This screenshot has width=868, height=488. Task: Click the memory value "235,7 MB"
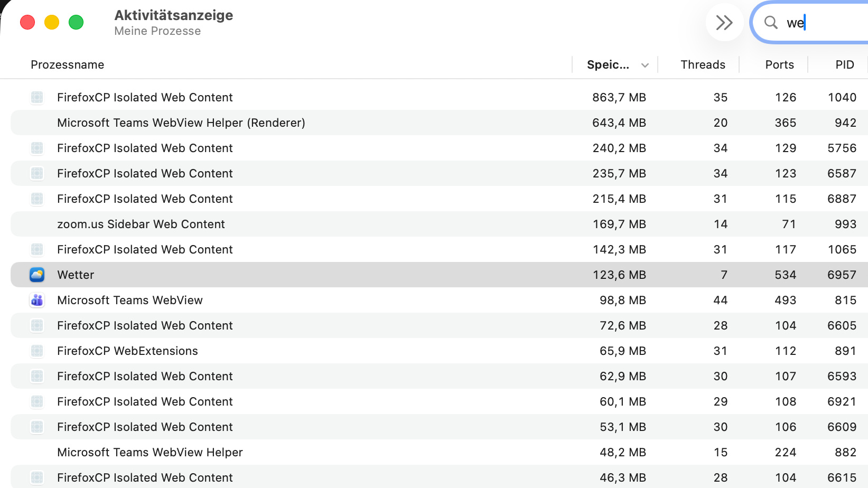click(619, 173)
